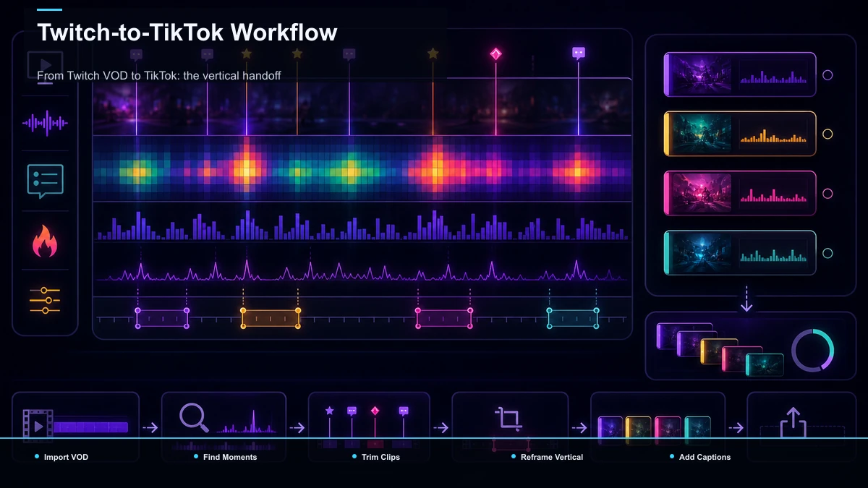Click the purple star marker in Trim Clips step
This screenshot has height=488, width=868.
coord(330,411)
